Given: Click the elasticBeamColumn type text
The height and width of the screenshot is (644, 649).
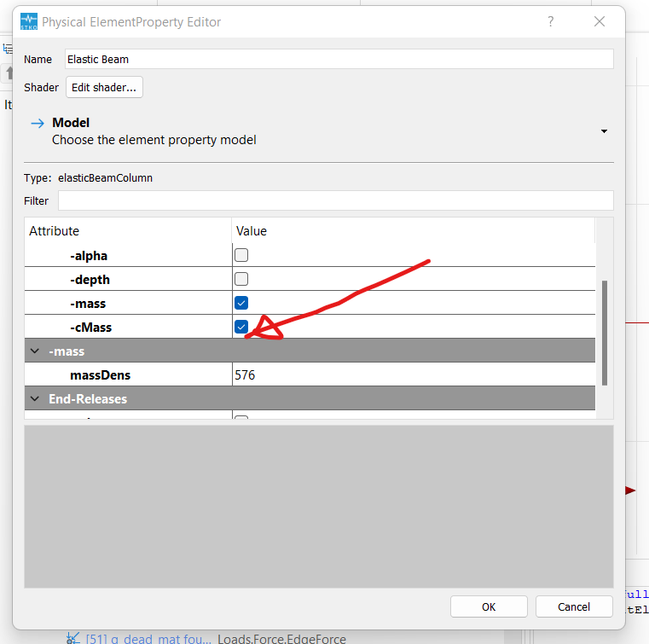Looking at the screenshot, I should tap(105, 178).
